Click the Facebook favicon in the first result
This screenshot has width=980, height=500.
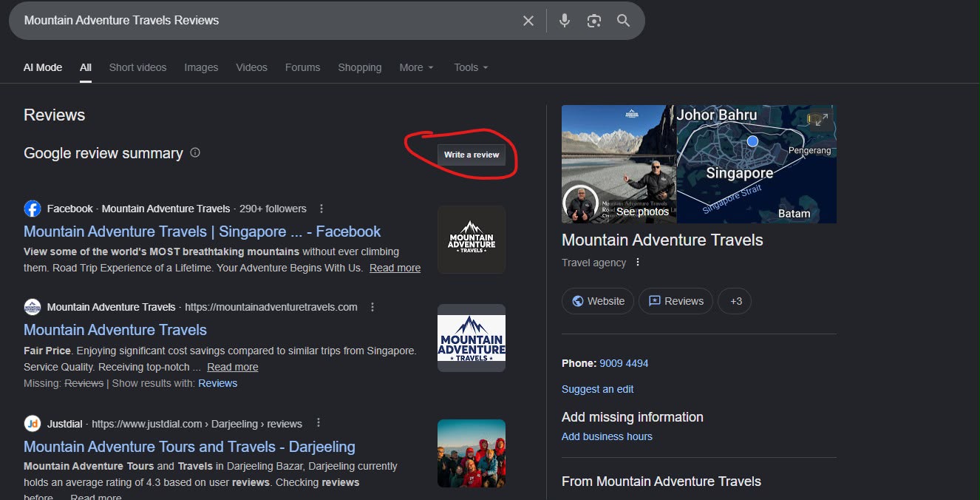[32, 209]
